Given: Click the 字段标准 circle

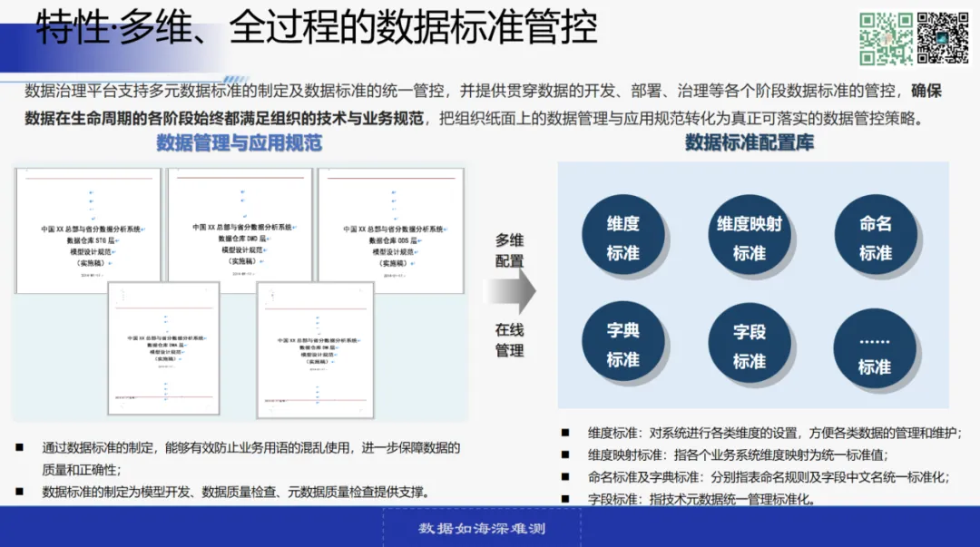Looking at the screenshot, I should coord(750,345).
